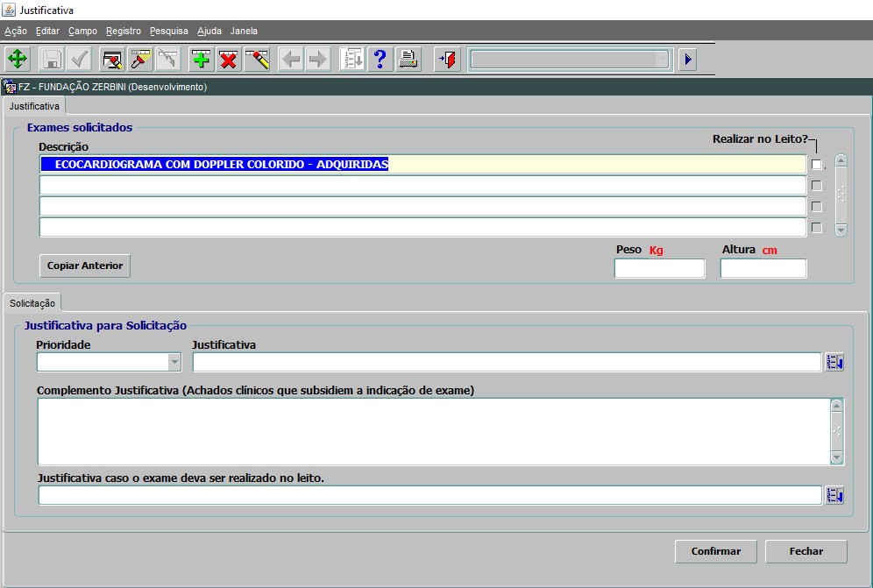Image resolution: width=873 pixels, height=588 pixels.
Task: Click the list of values toolbar icon
Action: coord(352,59)
